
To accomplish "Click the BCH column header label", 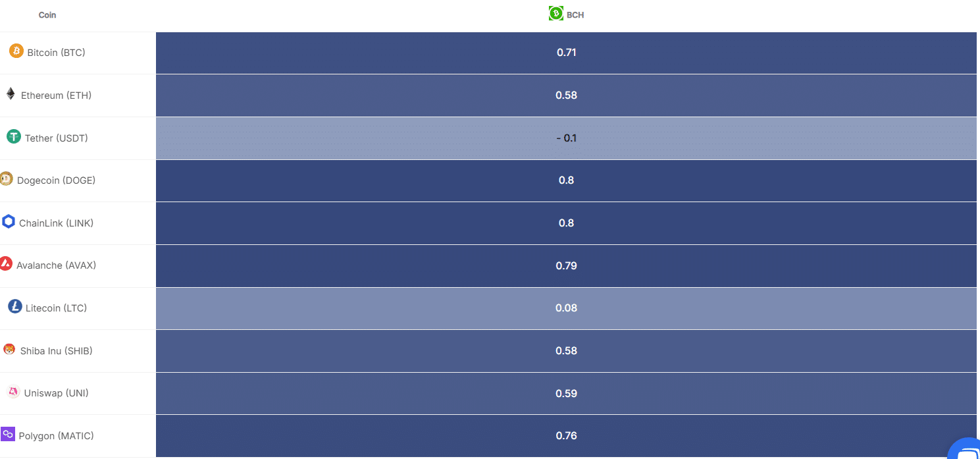I will 575,14.
